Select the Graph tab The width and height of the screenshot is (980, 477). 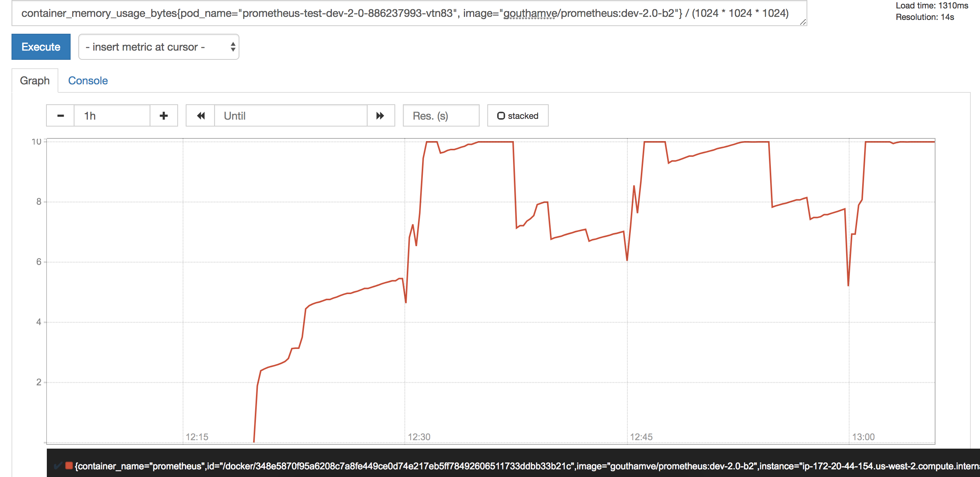point(35,81)
